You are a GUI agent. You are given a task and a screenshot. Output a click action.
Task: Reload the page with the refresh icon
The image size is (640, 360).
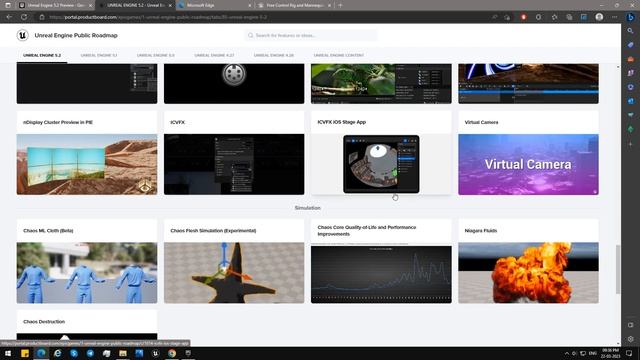tap(24, 17)
